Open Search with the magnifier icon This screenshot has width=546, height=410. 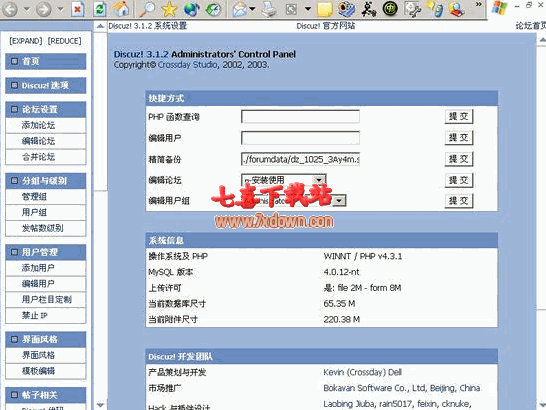pos(147,9)
